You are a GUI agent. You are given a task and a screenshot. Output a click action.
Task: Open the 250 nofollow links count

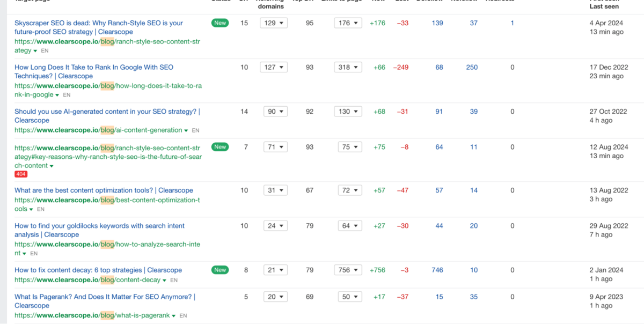472,67
